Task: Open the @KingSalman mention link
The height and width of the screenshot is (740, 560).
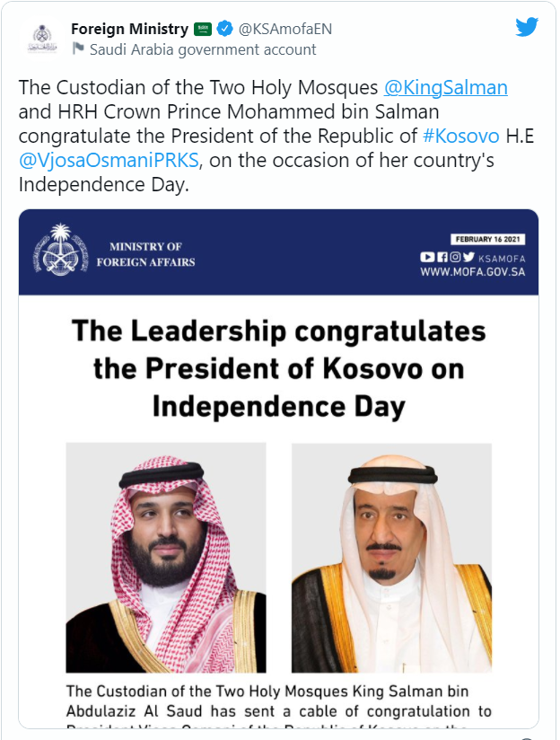Action: pyautogui.click(x=445, y=87)
